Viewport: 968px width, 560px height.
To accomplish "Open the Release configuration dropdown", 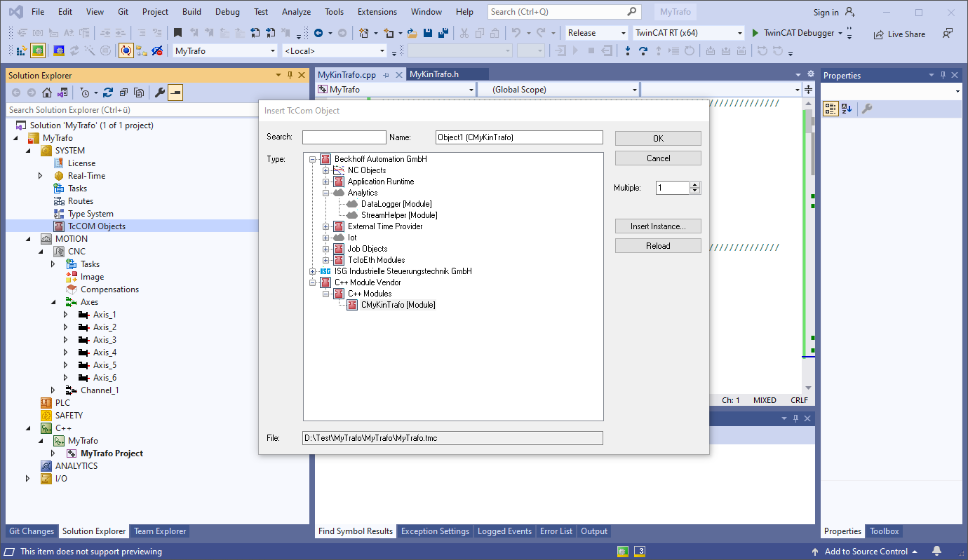I will [x=597, y=33].
